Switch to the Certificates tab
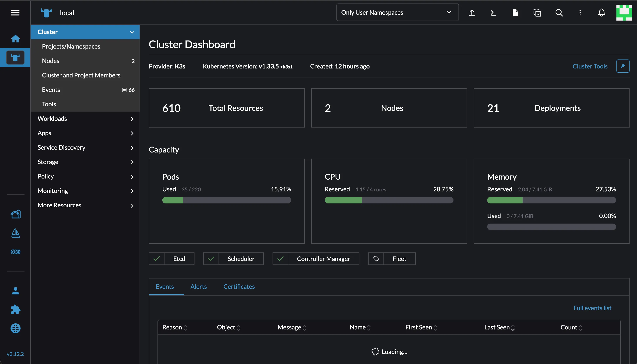This screenshot has height=364, width=637. pos(239,287)
